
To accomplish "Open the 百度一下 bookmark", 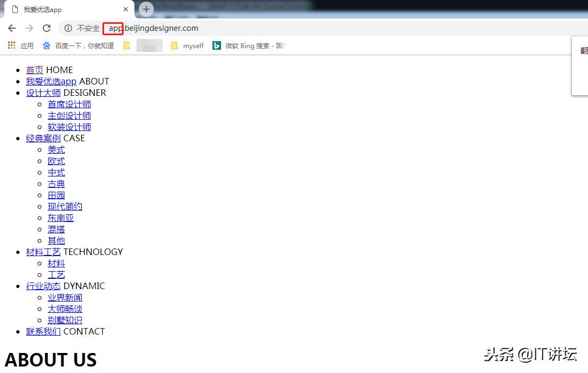I will tap(79, 45).
